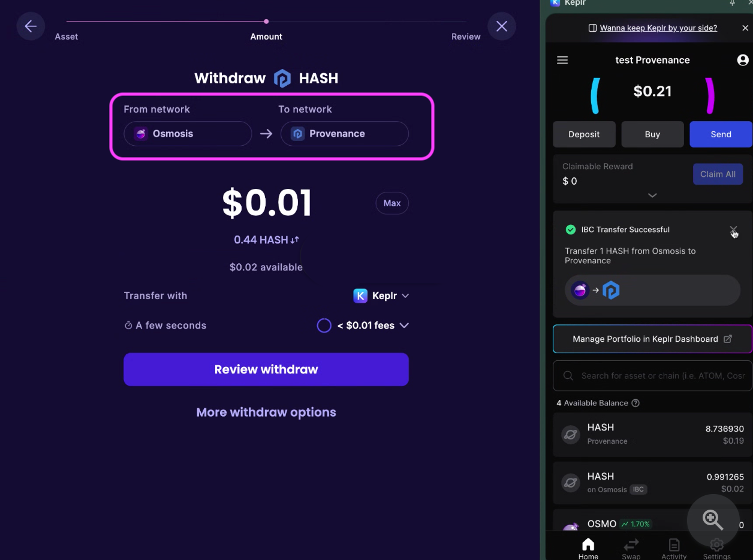Go back with the left arrow icon

click(x=31, y=26)
